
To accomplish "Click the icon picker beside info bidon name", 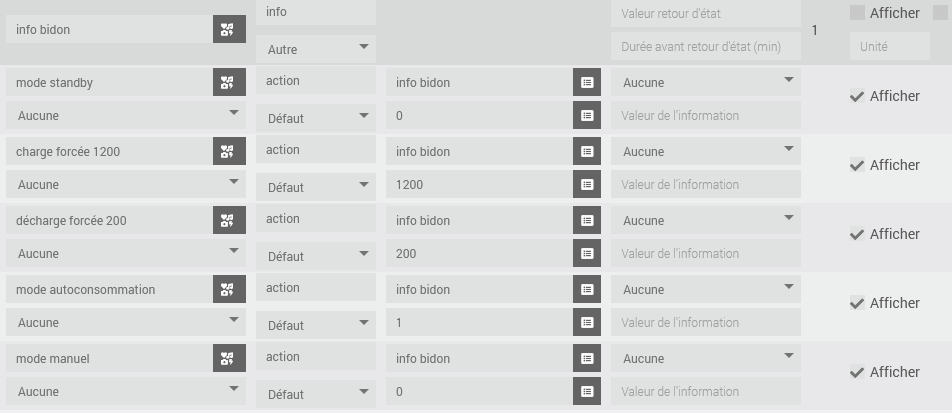I will [229, 30].
